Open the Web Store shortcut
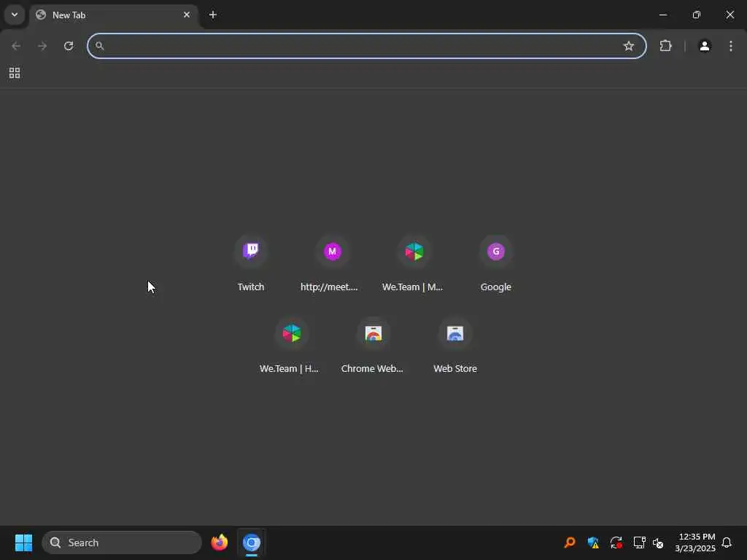Viewport: 747px width, 560px height. (x=455, y=346)
